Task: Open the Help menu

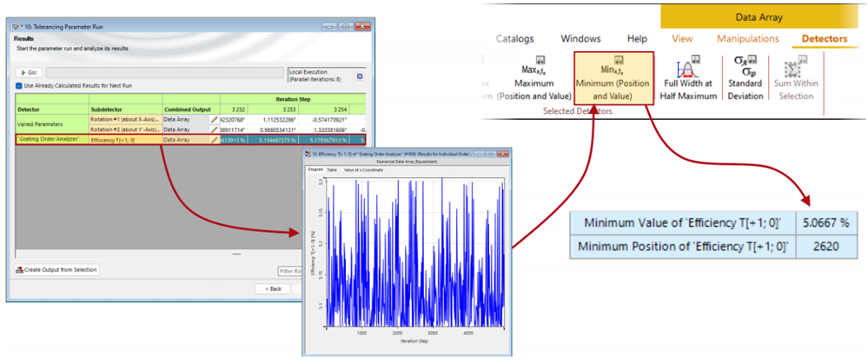Action: 637,39
